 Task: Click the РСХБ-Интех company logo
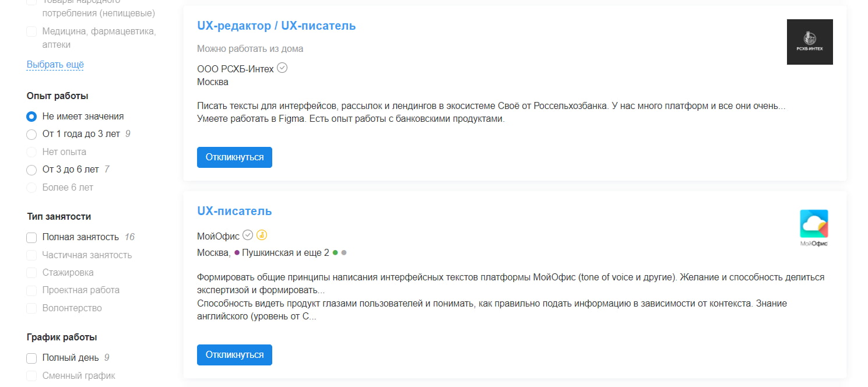point(810,41)
